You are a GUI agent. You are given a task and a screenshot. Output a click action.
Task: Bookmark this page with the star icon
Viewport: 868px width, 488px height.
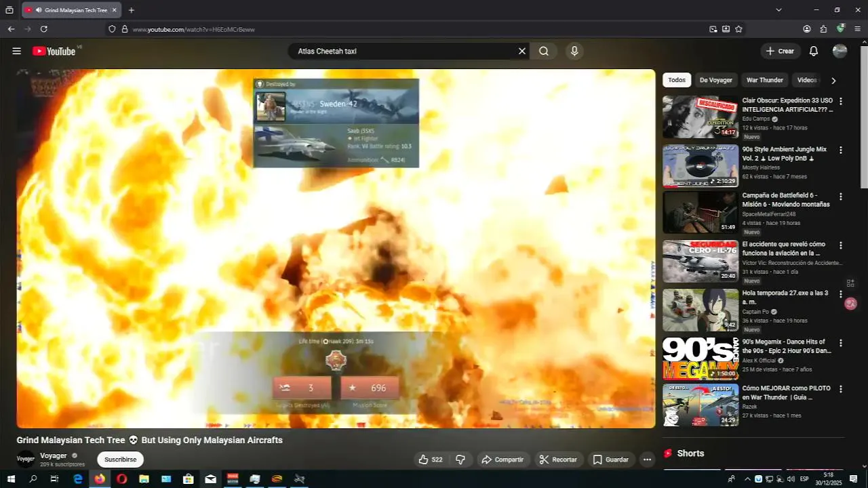[738, 29]
